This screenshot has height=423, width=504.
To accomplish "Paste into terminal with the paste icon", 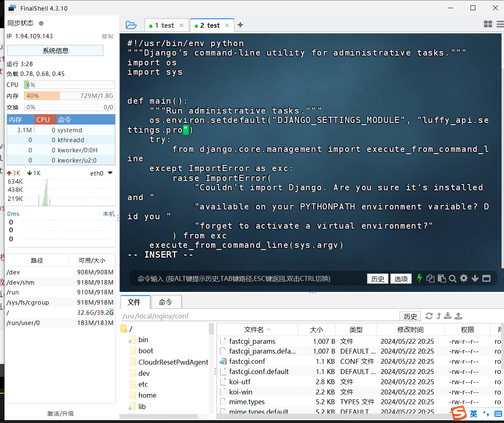I will click(442, 278).
